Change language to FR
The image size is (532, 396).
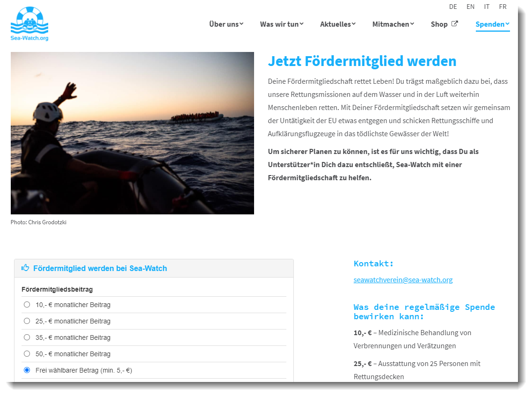click(503, 7)
